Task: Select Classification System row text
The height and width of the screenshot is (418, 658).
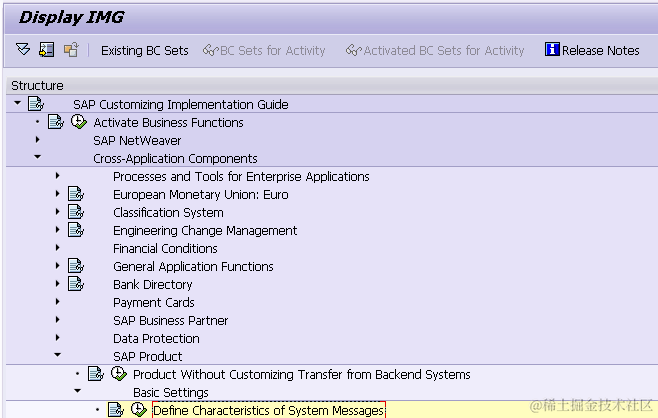Action: click(168, 212)
